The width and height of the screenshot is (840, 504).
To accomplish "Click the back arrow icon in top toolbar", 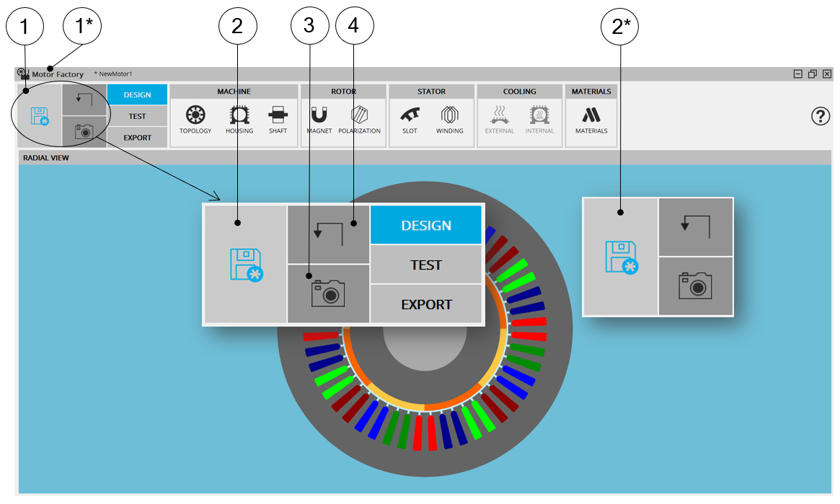I will pos(84,100).
